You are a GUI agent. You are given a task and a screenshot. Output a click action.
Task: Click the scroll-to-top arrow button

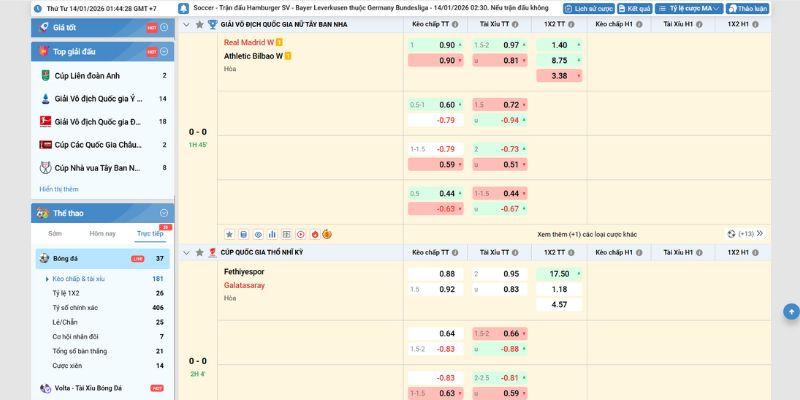tap(790, 312)
